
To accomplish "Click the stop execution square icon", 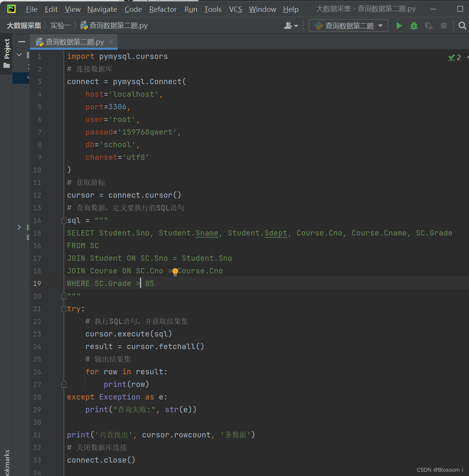I will pos(444,26).
